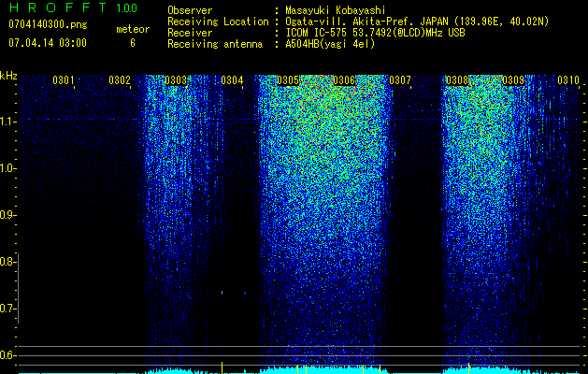Click the ICOM IC-575 receiver details

(375, 33)
